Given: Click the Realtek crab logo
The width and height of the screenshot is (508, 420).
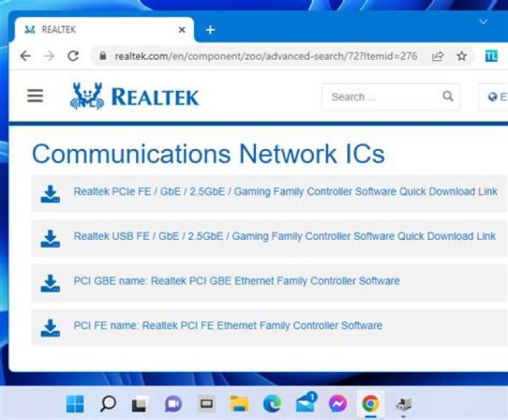Looking at the screenshot, I should coord(87,96).
